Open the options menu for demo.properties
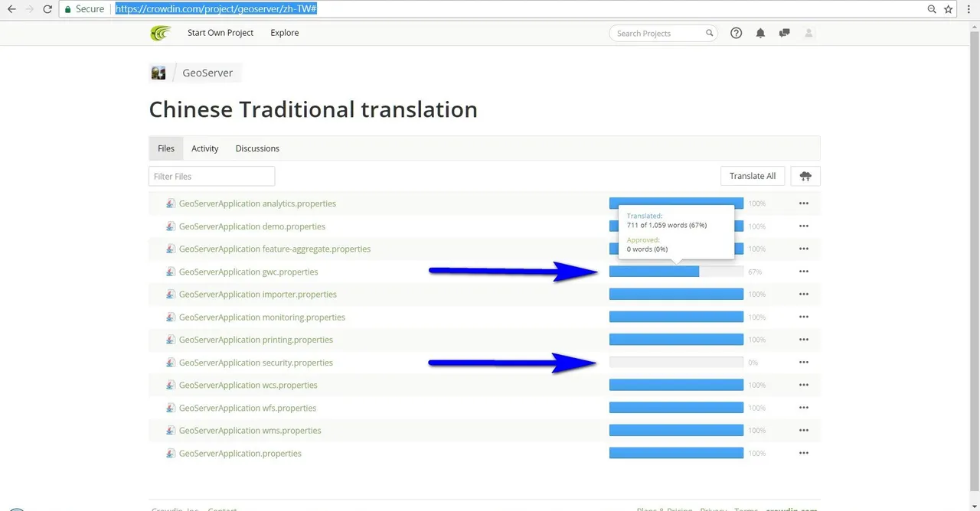 tap(804, 226)
